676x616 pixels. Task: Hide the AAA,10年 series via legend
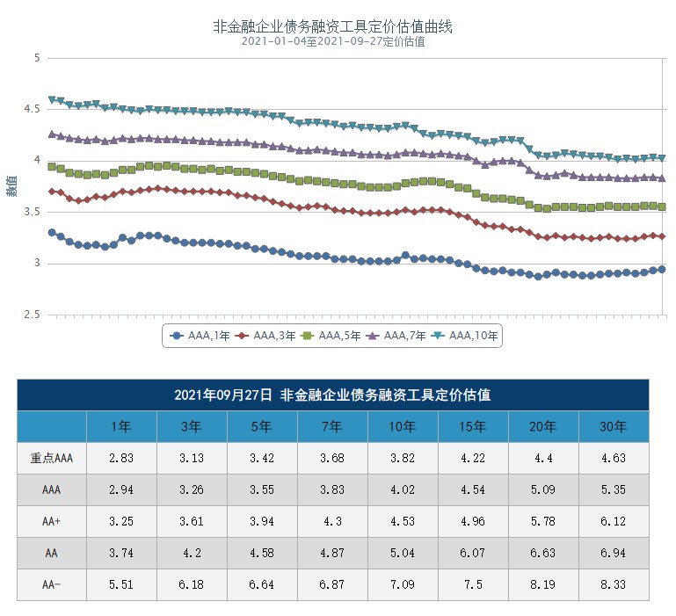click(x=463, y=335)
